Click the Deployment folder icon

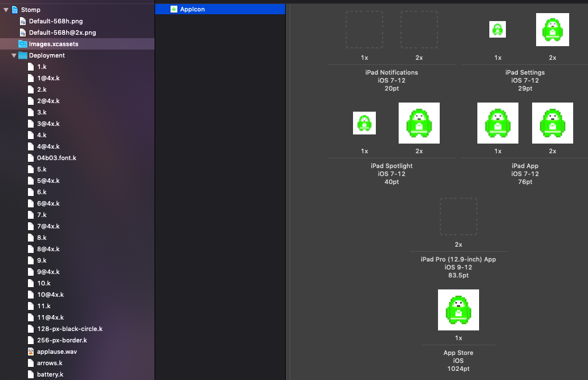point(22,55)
